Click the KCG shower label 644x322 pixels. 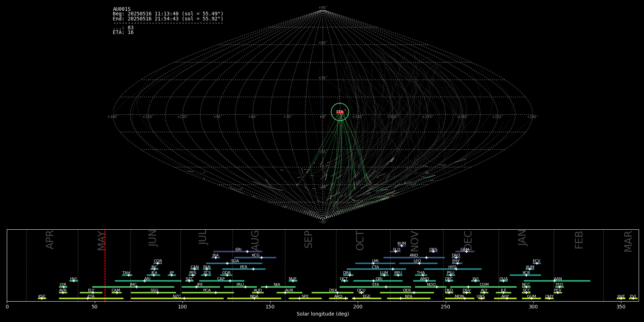click(x=256, y=255)
